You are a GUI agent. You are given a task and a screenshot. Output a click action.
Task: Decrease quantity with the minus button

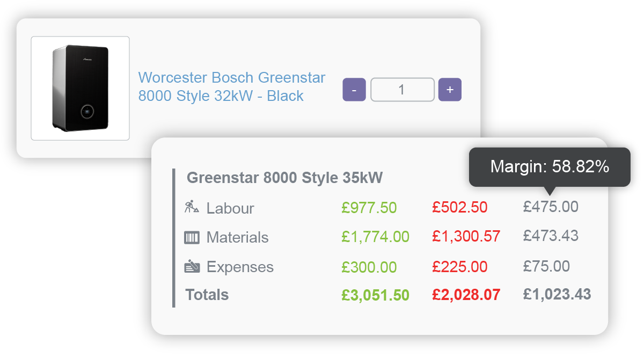coord(354,90)
